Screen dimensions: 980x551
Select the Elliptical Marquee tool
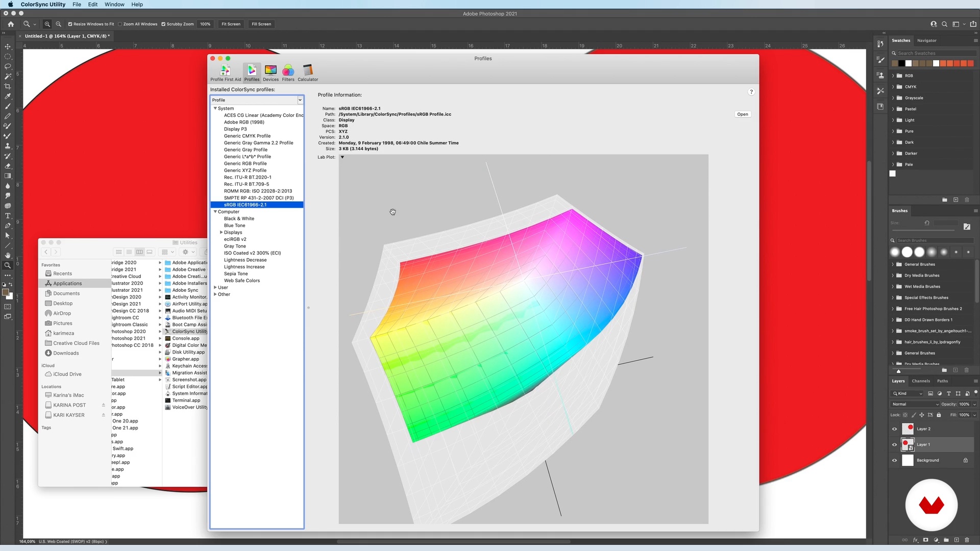(x=8, y=57)
